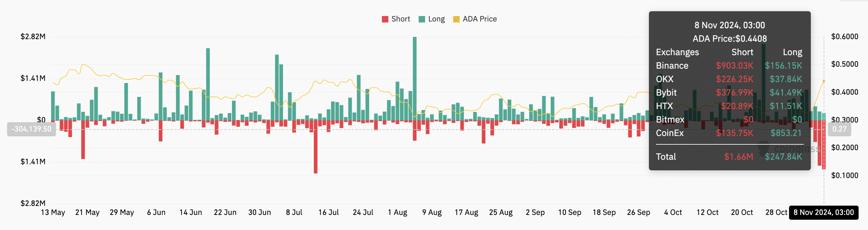Click the black 8 Nov 2024, 03:00 axis label
The image size is (868, 230).
(x=824, y=212)
